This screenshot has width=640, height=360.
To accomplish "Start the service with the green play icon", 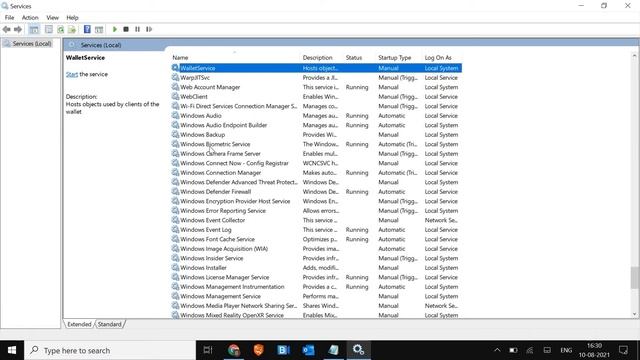I will tap(115, 29).
